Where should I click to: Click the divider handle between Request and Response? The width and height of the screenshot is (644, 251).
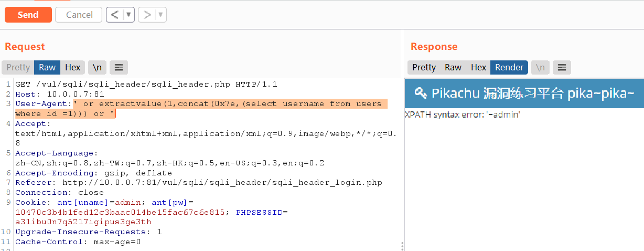402,245
